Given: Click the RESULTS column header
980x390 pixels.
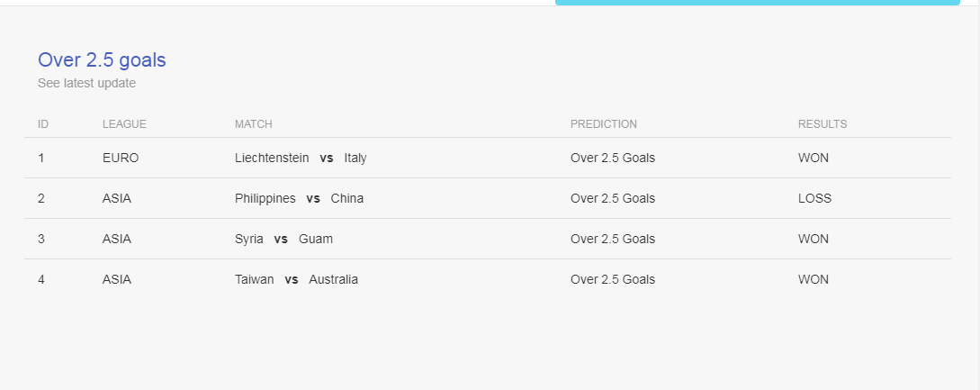Looking at the screenshot, I should pyautogui.click(x=823, y=124).
